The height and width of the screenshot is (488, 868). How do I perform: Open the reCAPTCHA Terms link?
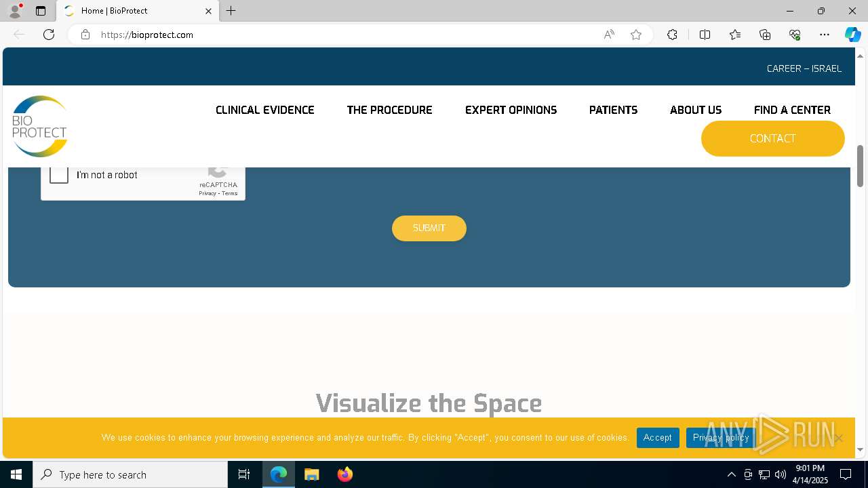tap(230, 193)
